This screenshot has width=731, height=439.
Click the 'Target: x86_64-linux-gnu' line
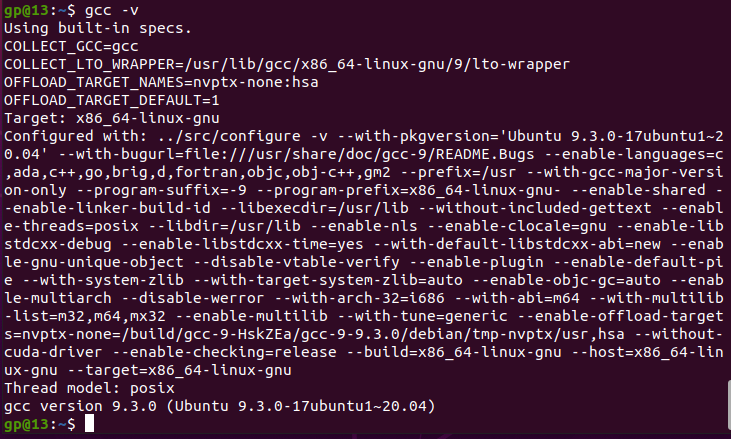click(112, 118)
